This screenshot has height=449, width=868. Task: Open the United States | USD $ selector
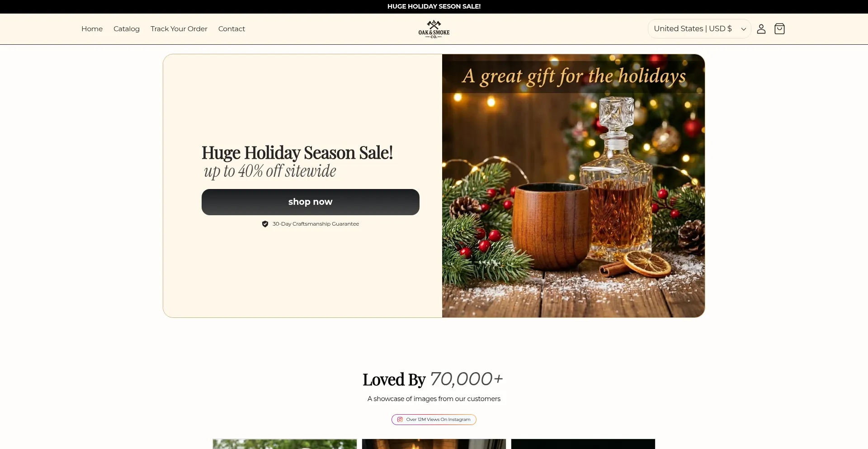coord(699,29)
